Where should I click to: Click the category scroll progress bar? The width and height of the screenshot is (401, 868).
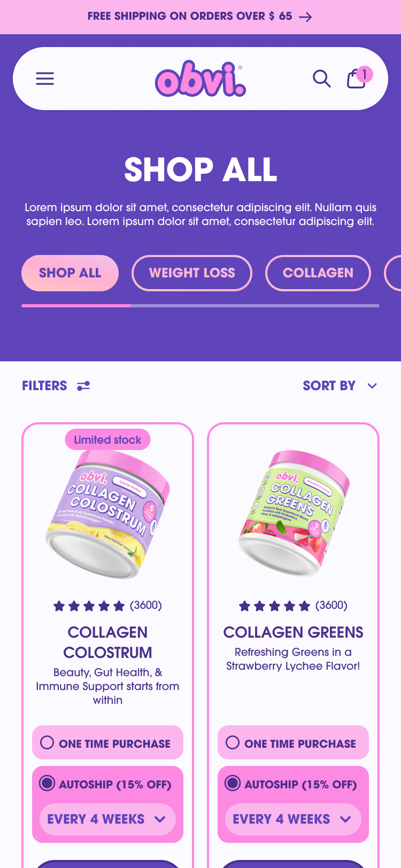[200, 306]
